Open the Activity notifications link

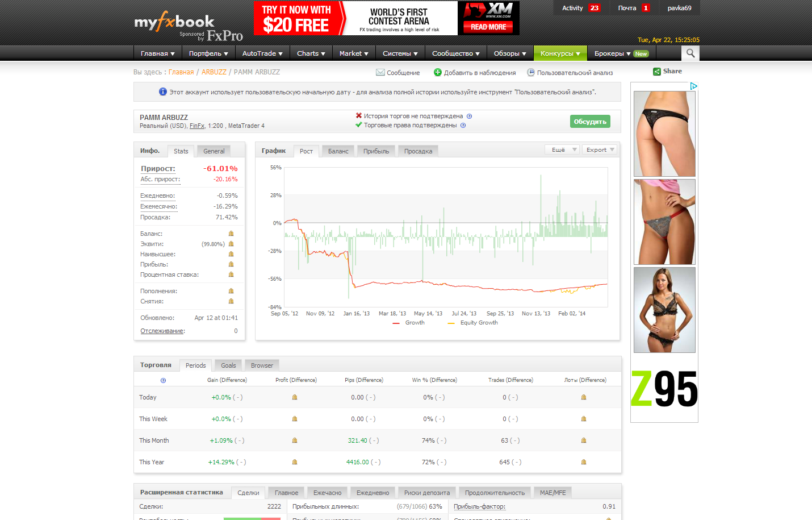coord(580,8)
